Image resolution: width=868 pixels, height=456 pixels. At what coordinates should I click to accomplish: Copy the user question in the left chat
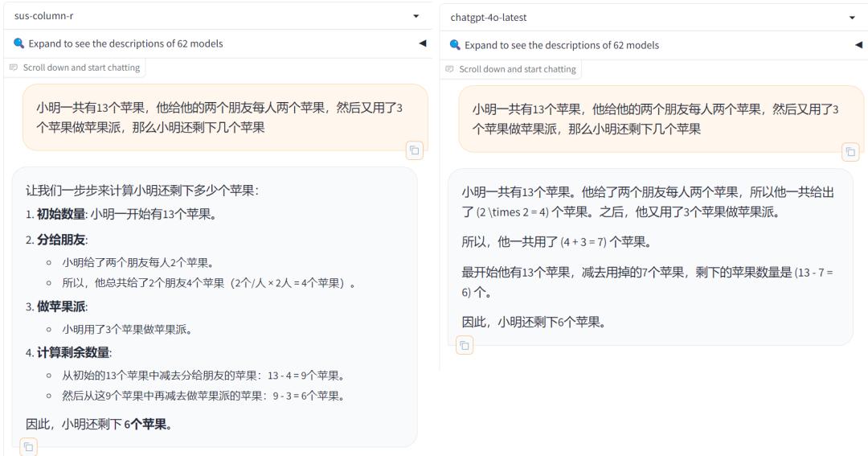point(414,150)
